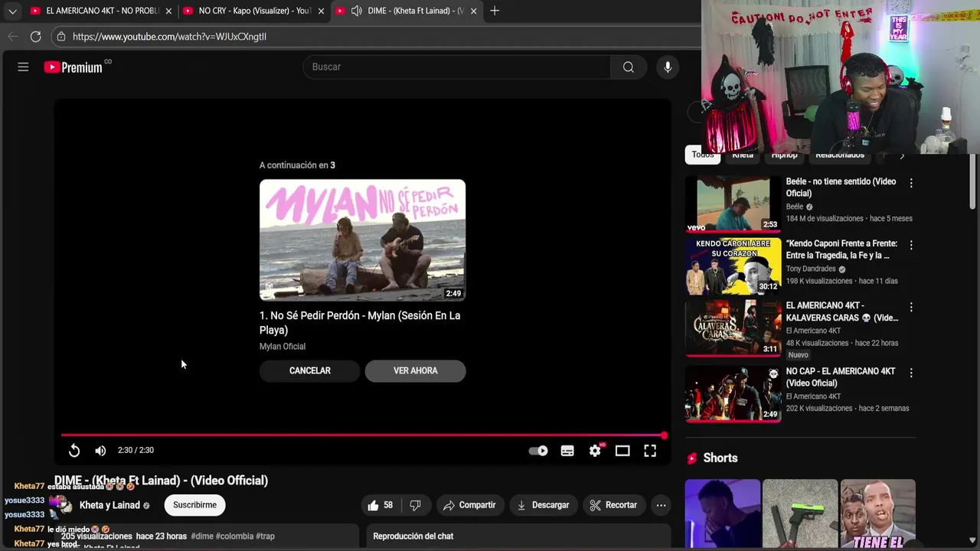Open options for KALAVERAS CARAS video
Screen dimensions: 980x551
point(911,308)
